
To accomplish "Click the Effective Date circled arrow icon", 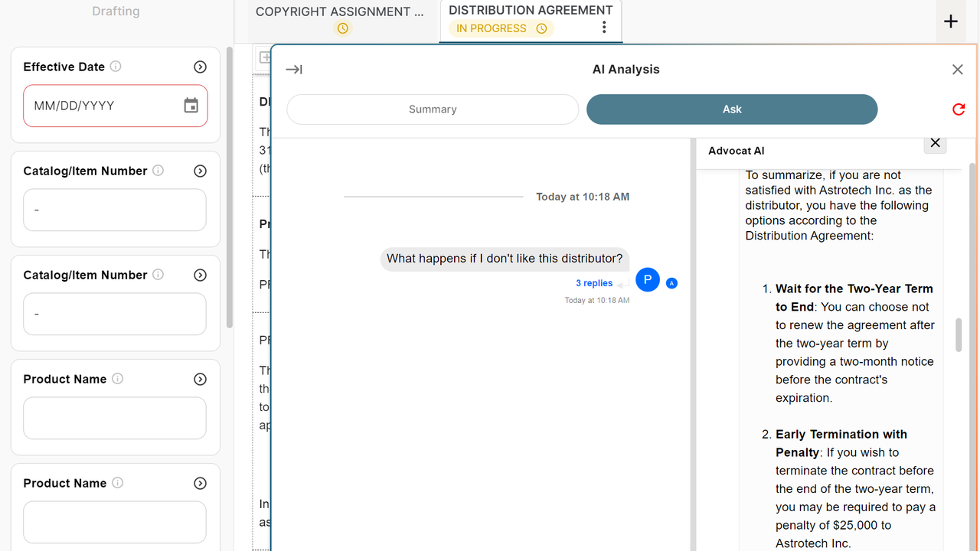I will click(x=200, y=67).
